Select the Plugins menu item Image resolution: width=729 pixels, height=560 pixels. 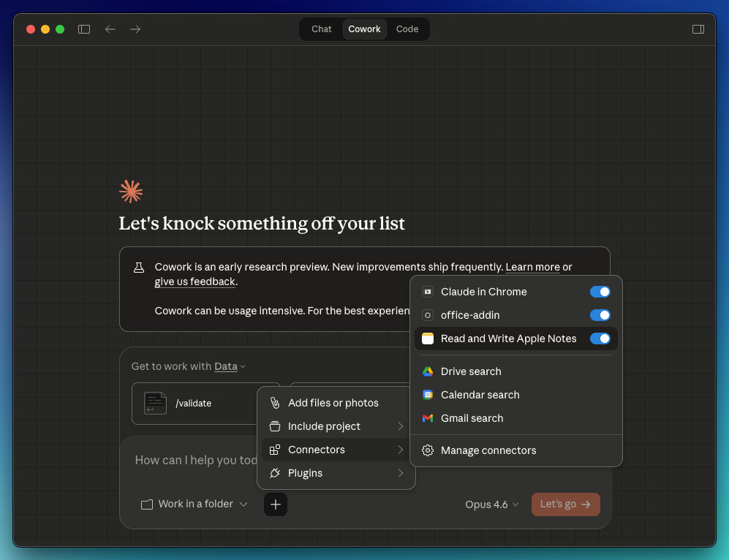[x=336, y=473]
